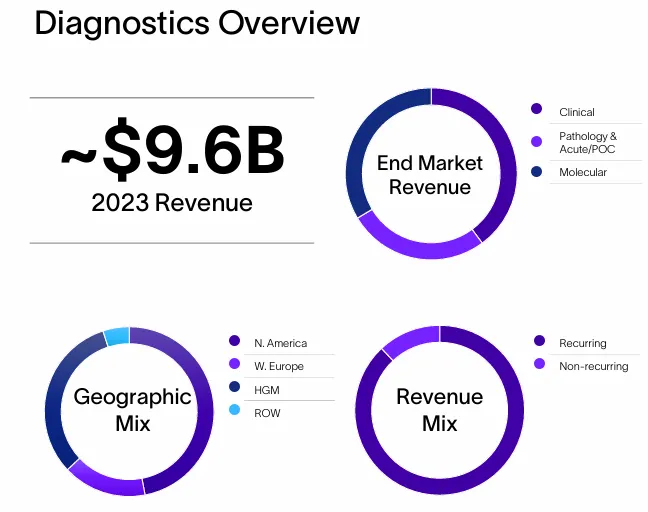The width and height of the screenshot is (648, 512).
Task: Click the Molecular legend color dot
Action: pyautogui.click(x=536, y=171)
